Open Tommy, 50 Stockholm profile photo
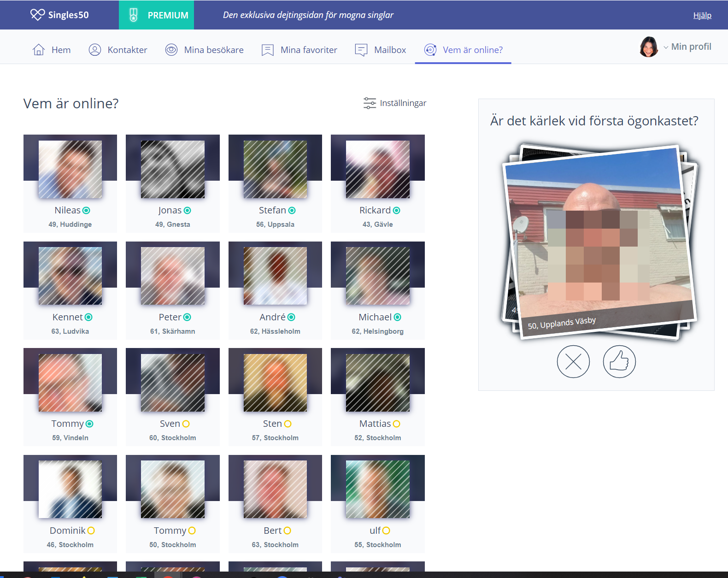 point(173,489)
